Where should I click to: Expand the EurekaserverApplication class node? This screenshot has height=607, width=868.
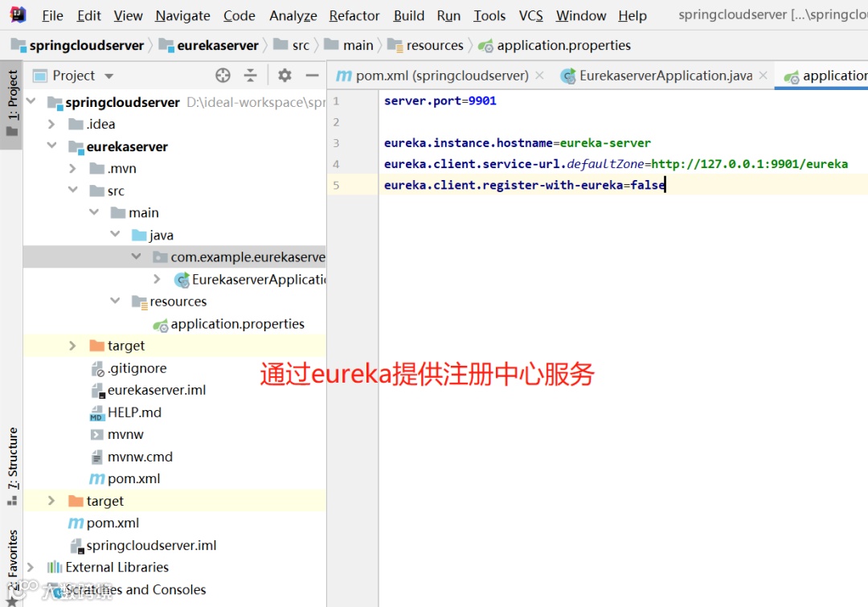click(x=158, y=279)
